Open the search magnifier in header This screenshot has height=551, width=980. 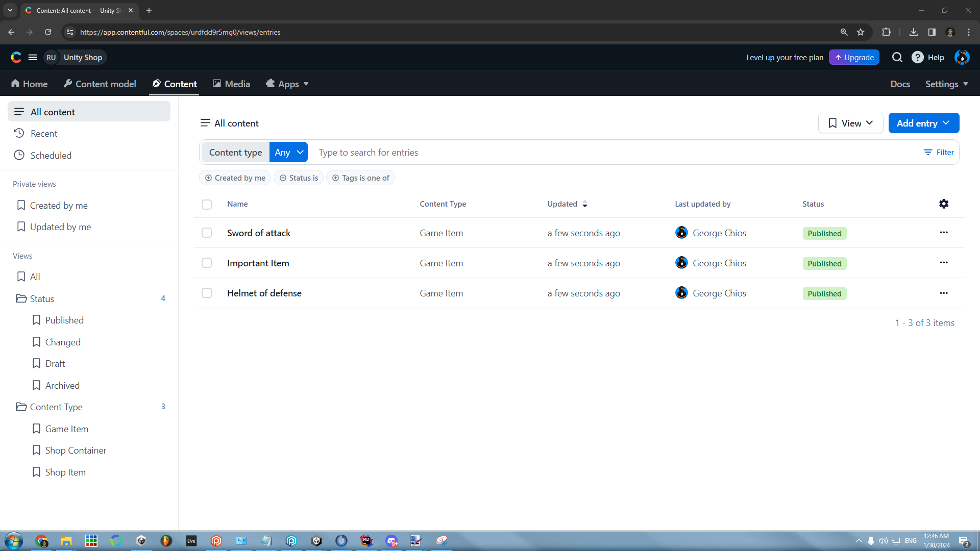(897, 57)
